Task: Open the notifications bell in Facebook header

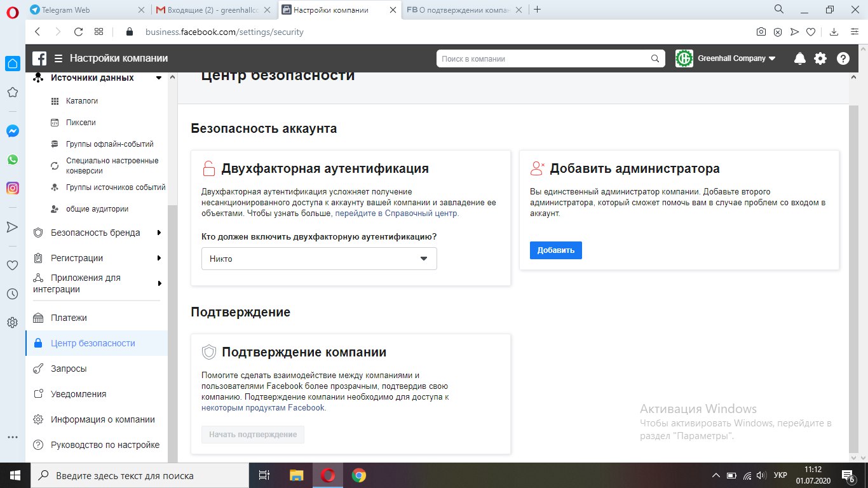Action: tap(800, 58)
